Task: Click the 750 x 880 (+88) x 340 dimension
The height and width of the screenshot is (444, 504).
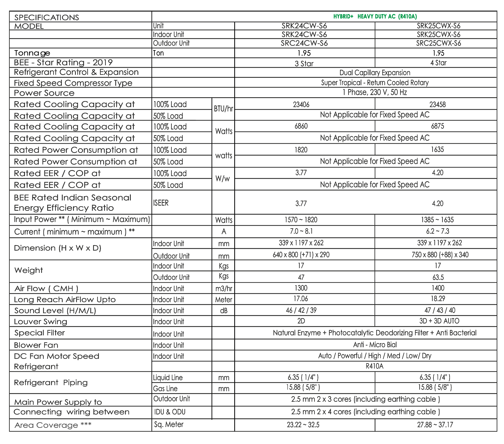Action: click(440, 255)
